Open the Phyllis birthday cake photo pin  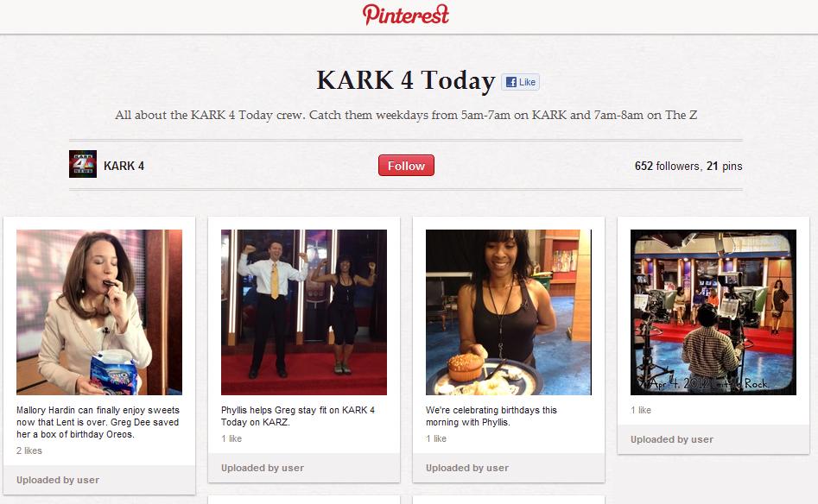click(509, 312)
